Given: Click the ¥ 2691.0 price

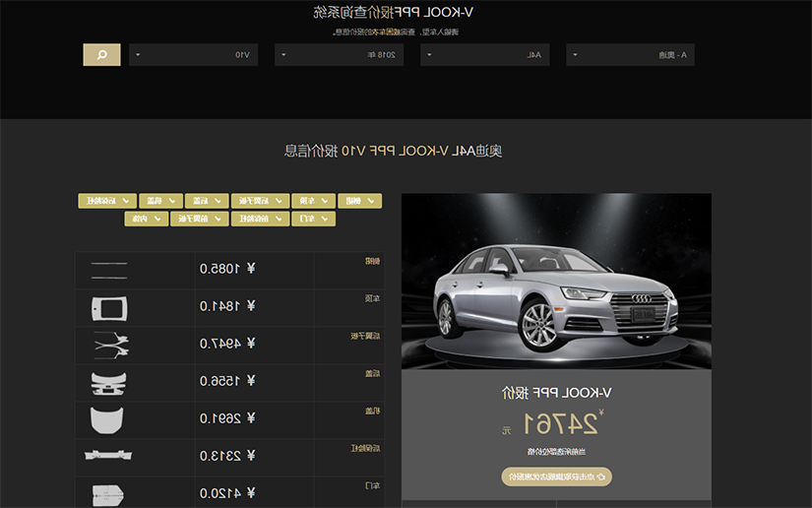Looking at the screenshot, I should (227, 417).
